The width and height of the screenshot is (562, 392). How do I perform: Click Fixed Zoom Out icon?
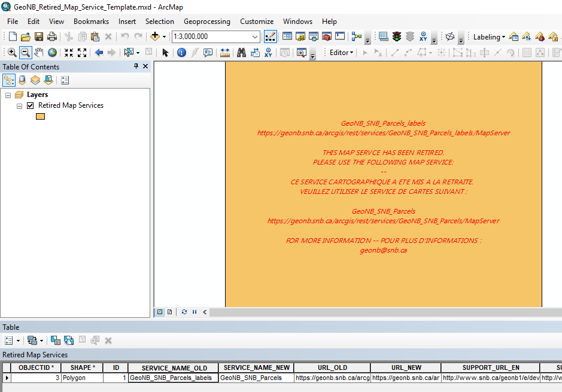pyautogui.click(x=82, y=53)
